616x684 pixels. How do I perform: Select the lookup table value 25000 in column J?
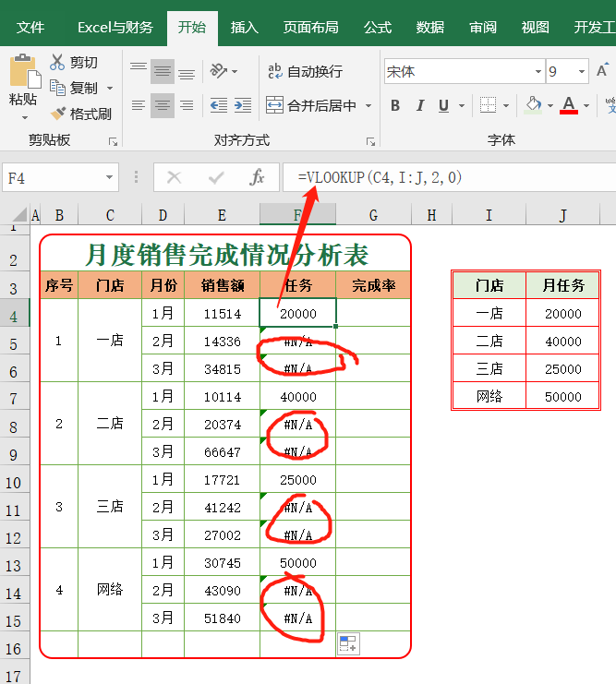[562, 368]
